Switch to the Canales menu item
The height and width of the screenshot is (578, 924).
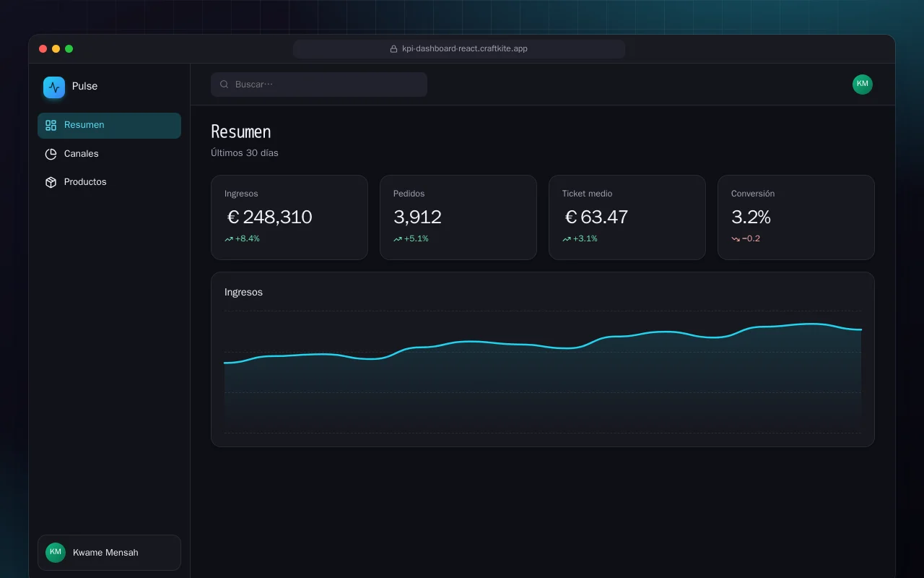click(x=109, y=154)
